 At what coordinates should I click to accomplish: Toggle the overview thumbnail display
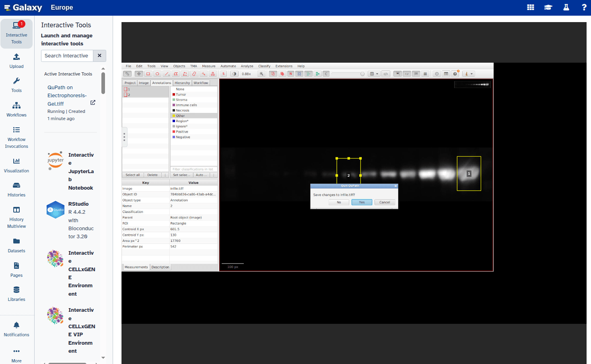click(397, 74)
